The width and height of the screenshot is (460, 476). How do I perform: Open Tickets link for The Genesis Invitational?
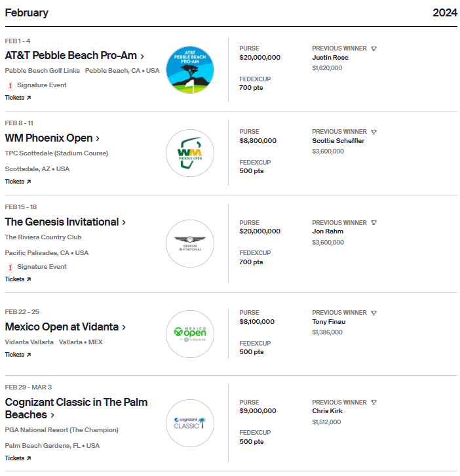pyautogui.click(x=18, y=279)
